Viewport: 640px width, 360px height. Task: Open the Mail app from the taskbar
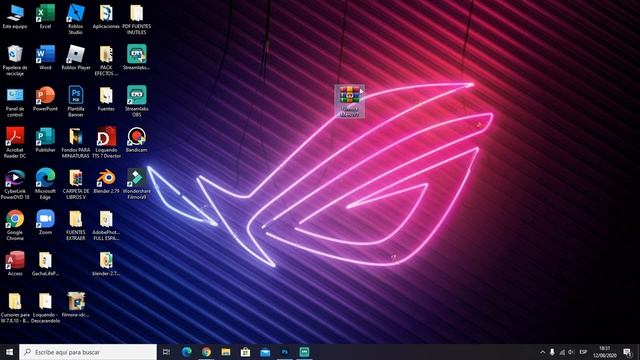point(265,352)
